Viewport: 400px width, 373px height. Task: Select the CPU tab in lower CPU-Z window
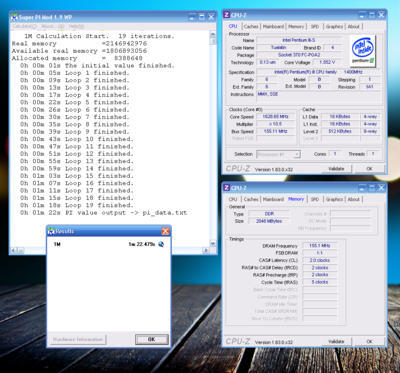[233, 199]
